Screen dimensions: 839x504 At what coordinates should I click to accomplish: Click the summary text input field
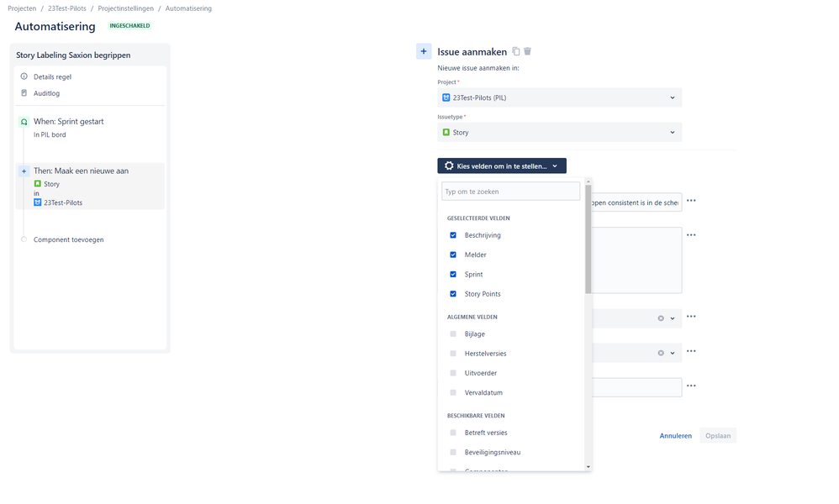pyautogui.click(x=636, y=202)
